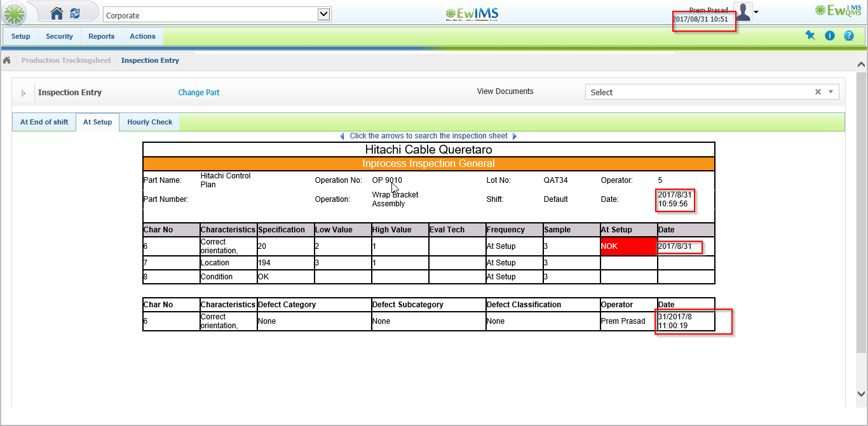868x426 pixels.
Task: Click the Change Part link
Action: [x=199, y=92]
